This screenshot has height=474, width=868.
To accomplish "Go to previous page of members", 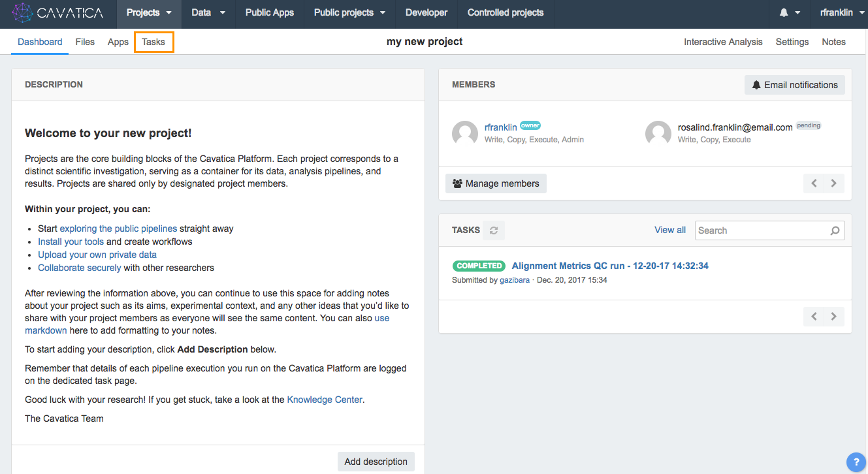I will click(x=814, y=183).
